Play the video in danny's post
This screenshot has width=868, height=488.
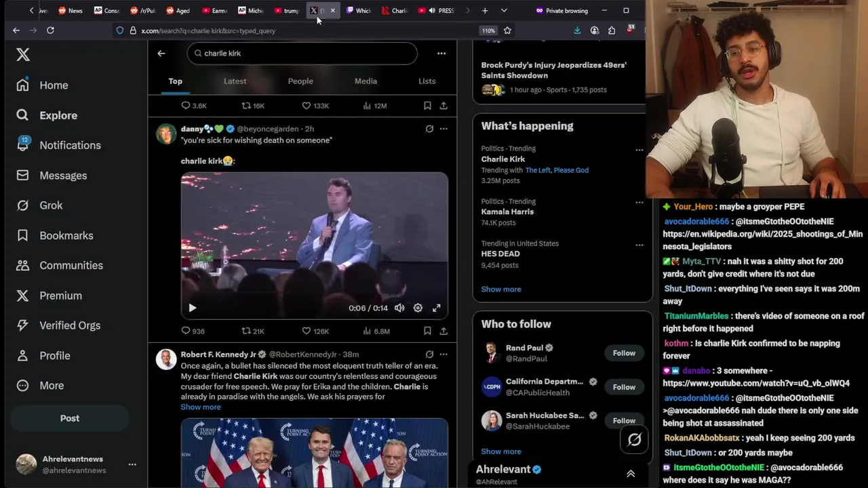(192, 308)
